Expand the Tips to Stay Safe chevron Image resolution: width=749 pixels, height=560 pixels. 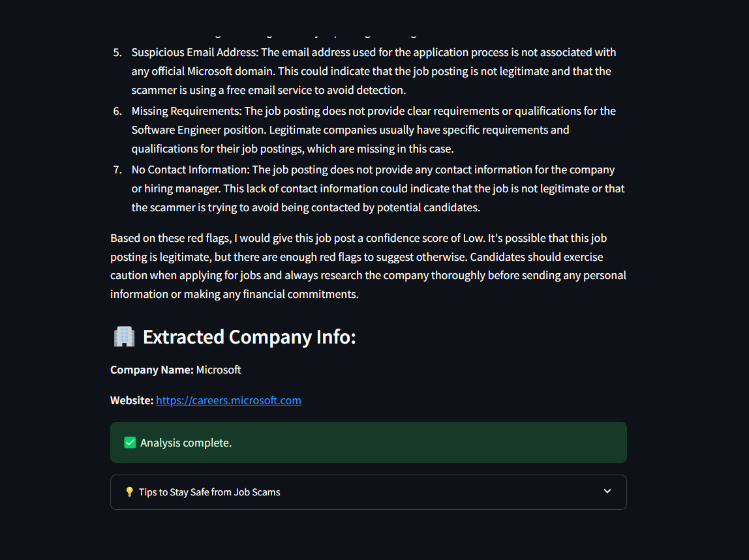click(607, 492)
